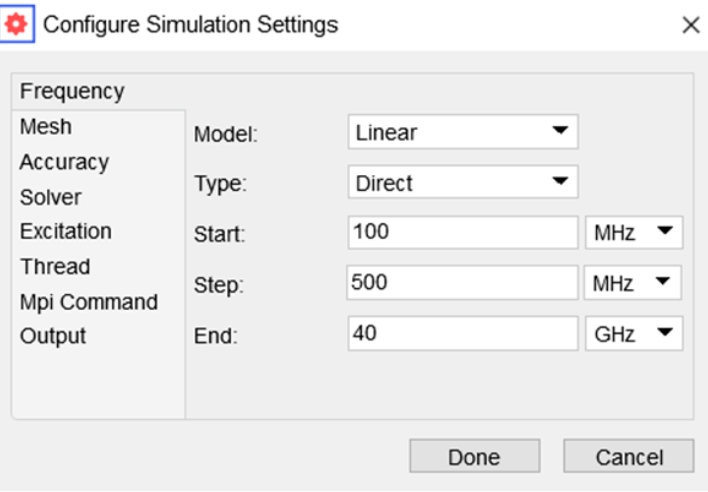Open the Excitation settings section

click(x=66, y=232)
